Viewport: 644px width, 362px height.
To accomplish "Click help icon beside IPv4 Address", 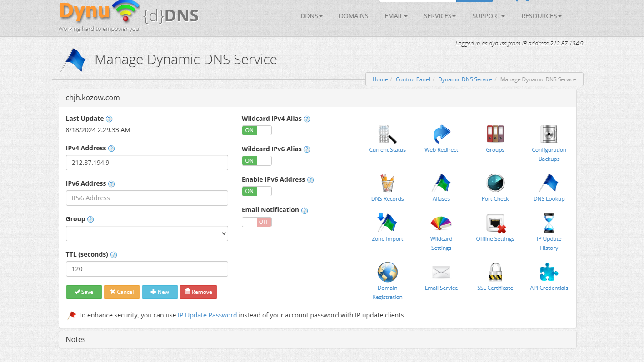I will tap(111, 149).
